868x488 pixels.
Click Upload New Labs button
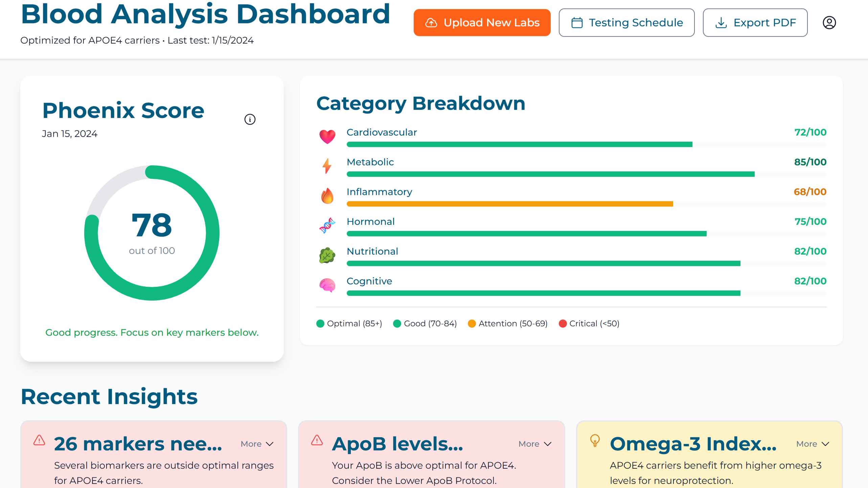coord(482,23)
